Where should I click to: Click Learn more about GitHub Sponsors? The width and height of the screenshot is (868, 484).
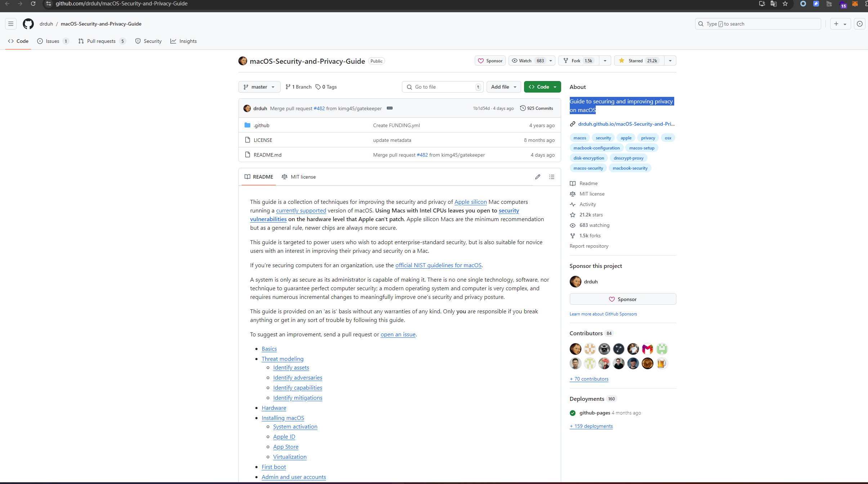point(603,314)
